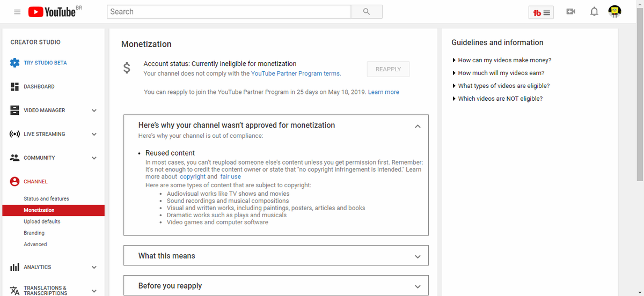Expand Analytics submenu chevron
This screenshot has width=644, height=296.
coord(94,267)
